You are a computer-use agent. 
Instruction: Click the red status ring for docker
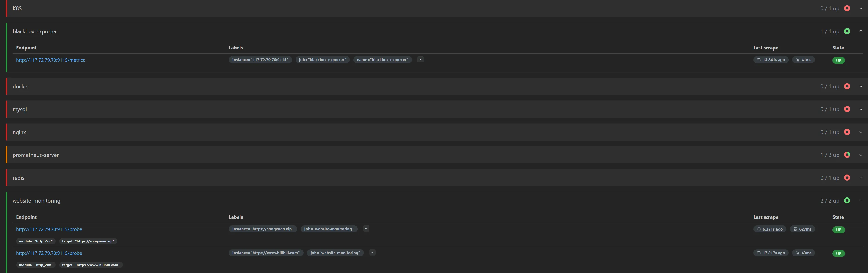pyautogui.click(x=847, y=86)
